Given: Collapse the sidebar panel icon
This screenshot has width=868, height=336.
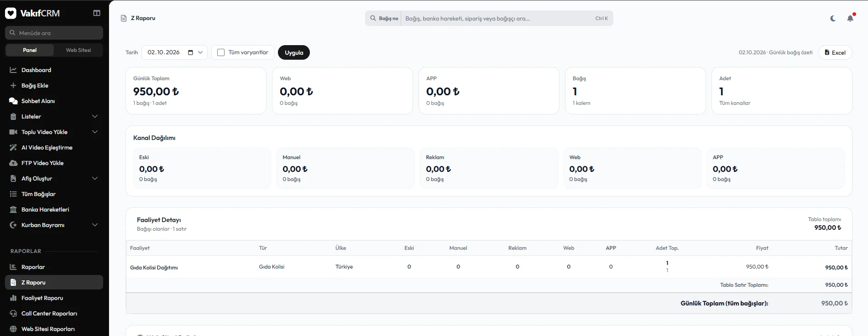Looking at the screenshot, I should [x=97, y=13].
